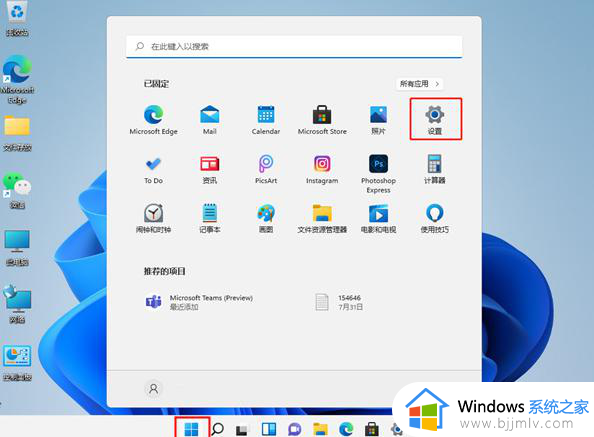Screen dimensions: 594x437
Task: Select WeChat desktop shortcut
Action: pos(17,190)
